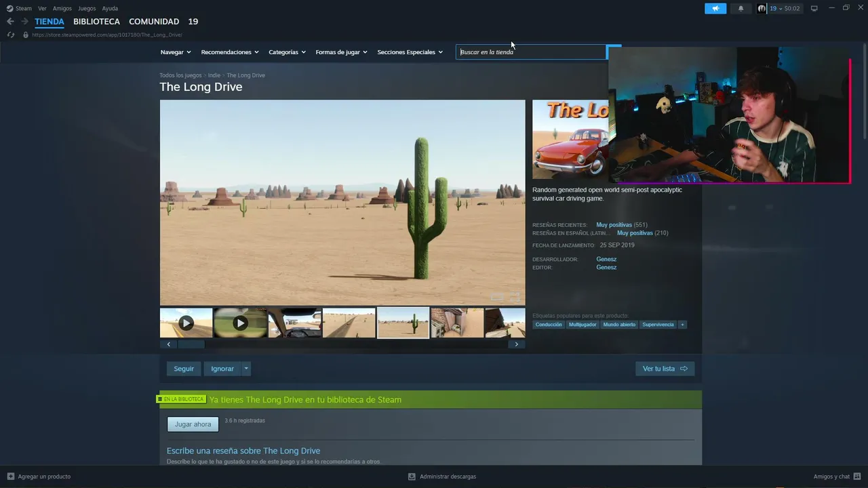The width and height of the screenshot is (868, 488).
Task: Click the thumbnail strip scrollbar handle
Action: pyautogui.click(x=191, y=344)
